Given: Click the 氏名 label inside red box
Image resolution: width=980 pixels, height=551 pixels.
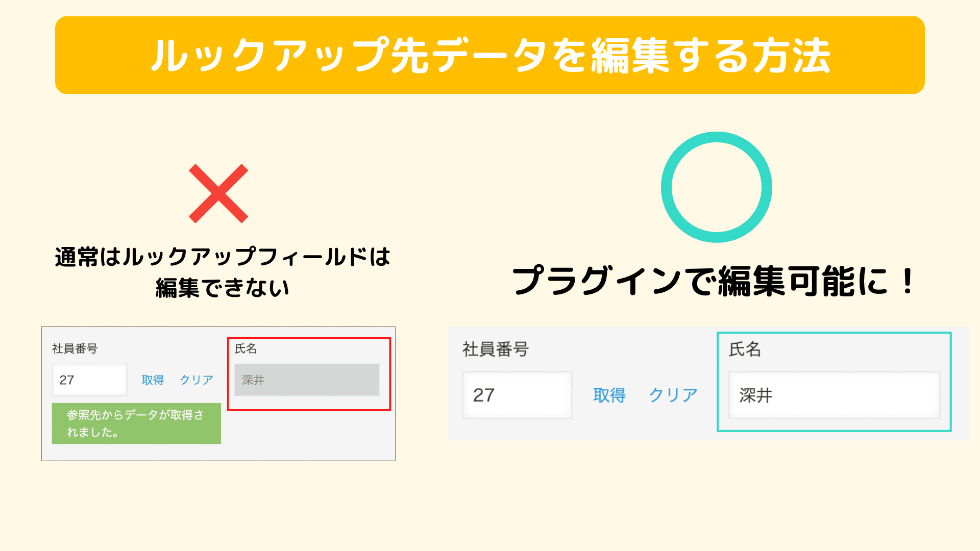Looking at the screenshot, I should tap(246, 348).
